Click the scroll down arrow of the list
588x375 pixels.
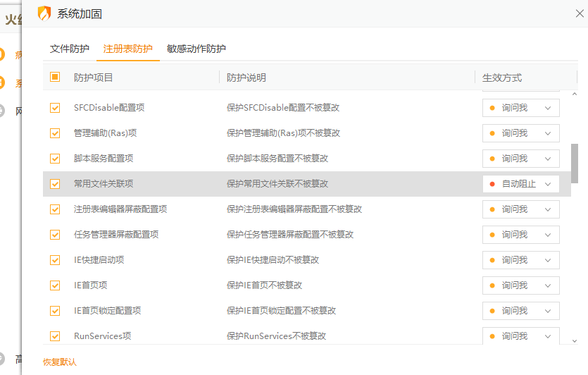[x=575, y=340]
